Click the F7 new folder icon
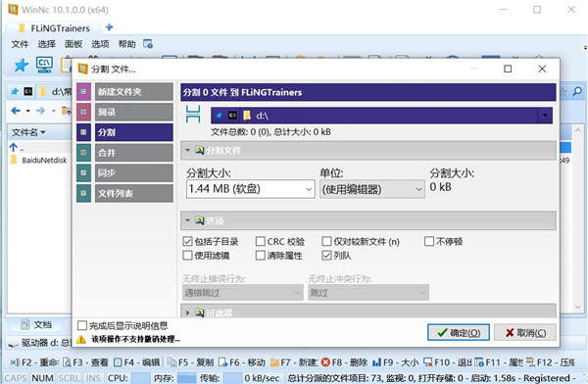Image resolution: width=588 pixels, height=384 pixels. tap(274, 362)
